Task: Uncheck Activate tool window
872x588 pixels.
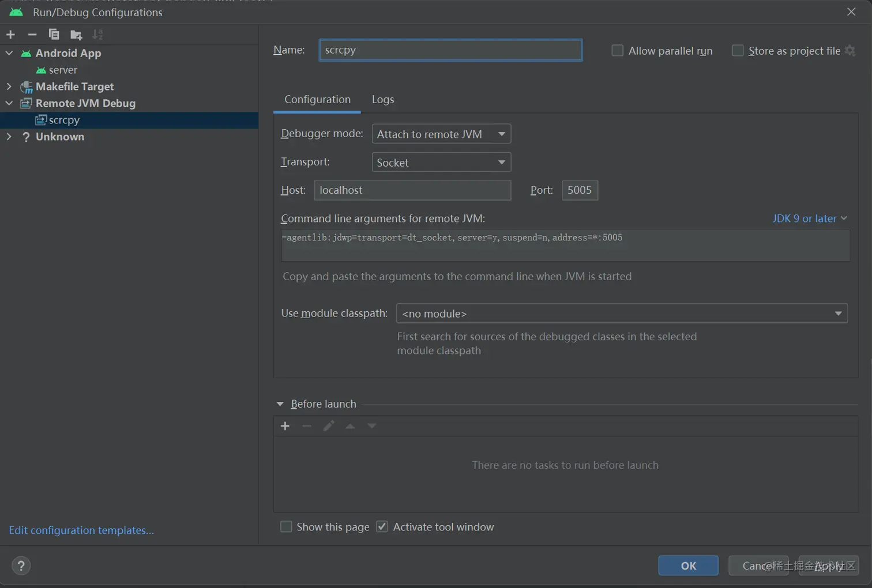Action: pyautogui.click(x=382, y=527)
